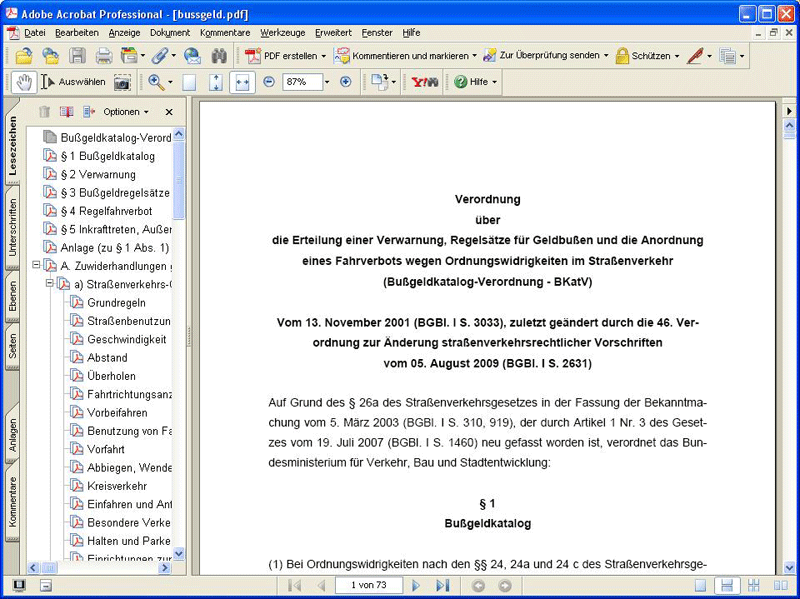The image size is (800, 599).
Task: Open bookmark '§ 1 Bußgeldkatalog'
Action: (x=107, y=156)
